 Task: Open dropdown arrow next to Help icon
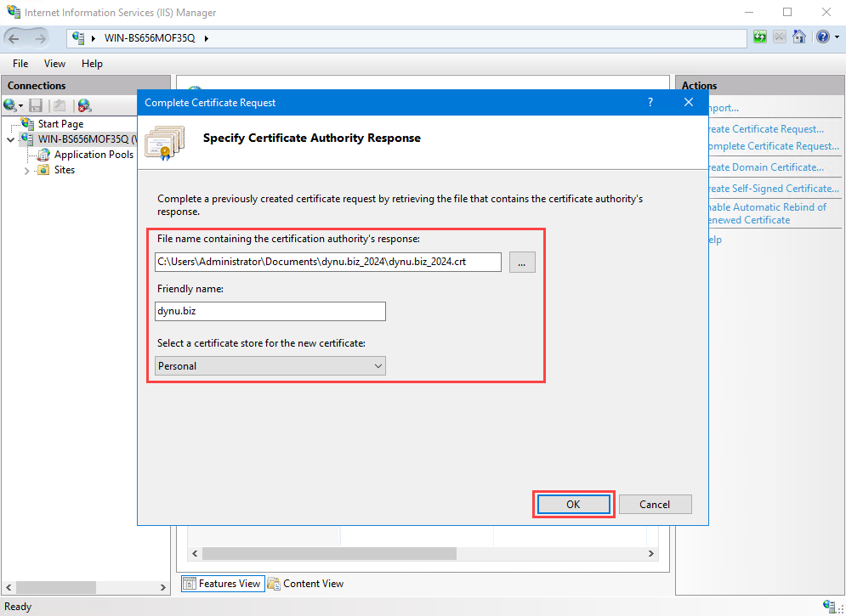click(837, 37)
